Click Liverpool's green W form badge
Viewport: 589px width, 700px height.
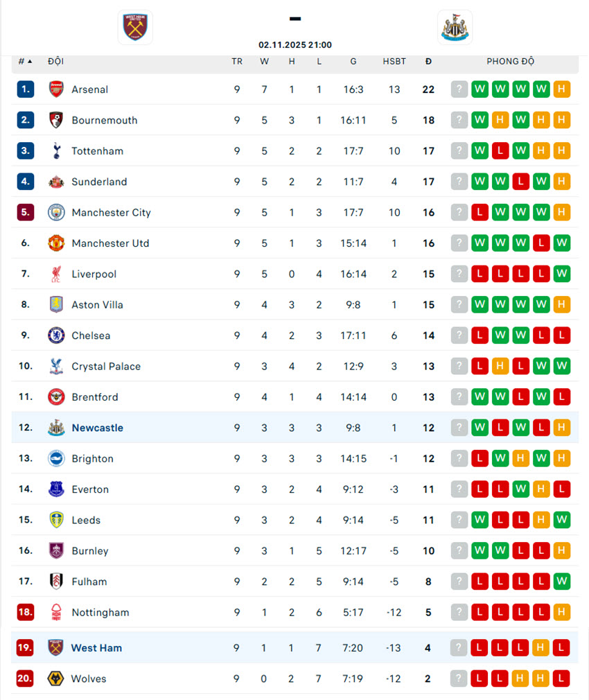562,274
